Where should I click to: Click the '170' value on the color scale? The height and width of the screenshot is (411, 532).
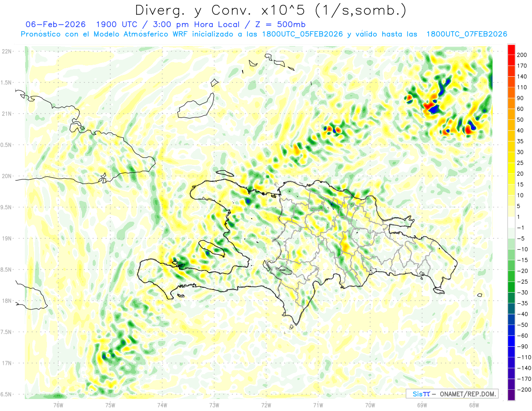pos(522,66)
